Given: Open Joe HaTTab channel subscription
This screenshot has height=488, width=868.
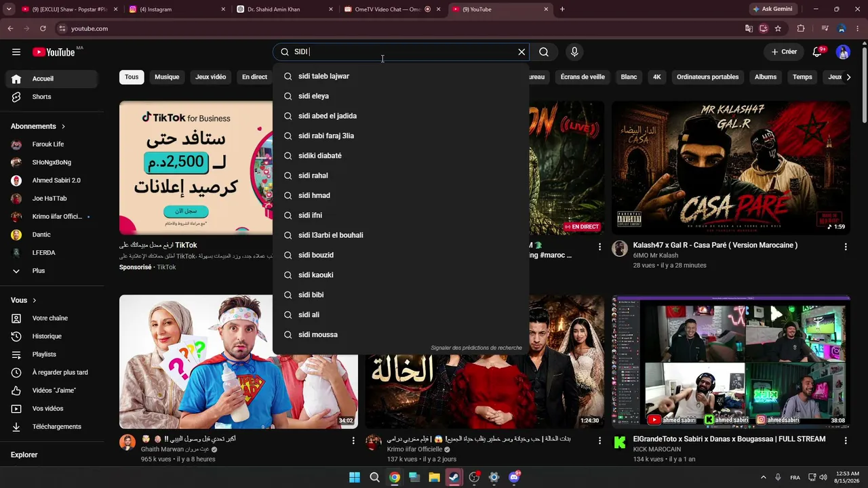Looking at the screenshot, I should [x=53, y=199].
